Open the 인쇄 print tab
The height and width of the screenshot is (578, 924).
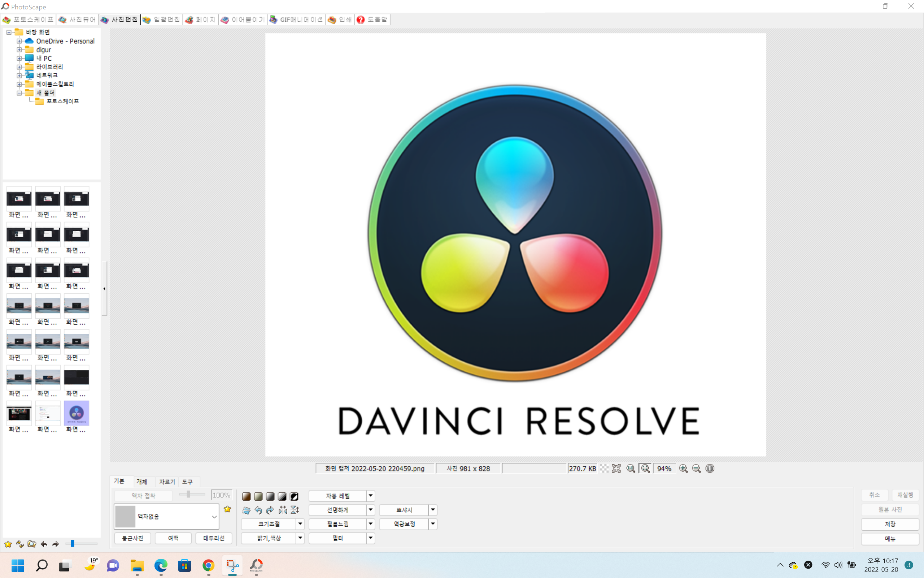pos(340,20)
